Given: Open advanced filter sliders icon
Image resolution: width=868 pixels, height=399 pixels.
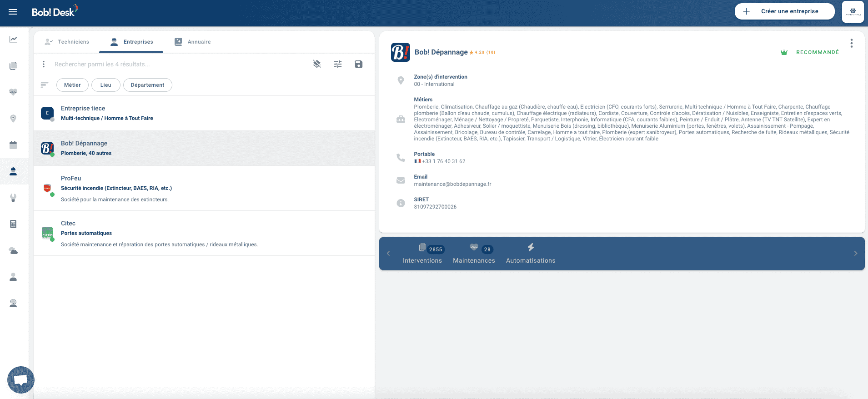Looking at the screenshot, I should point(338,64).
